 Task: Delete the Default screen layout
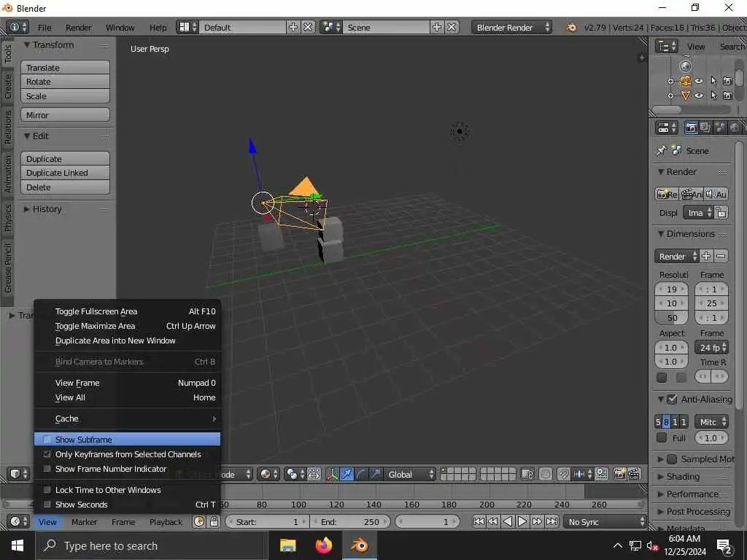[x=309, y=27]
